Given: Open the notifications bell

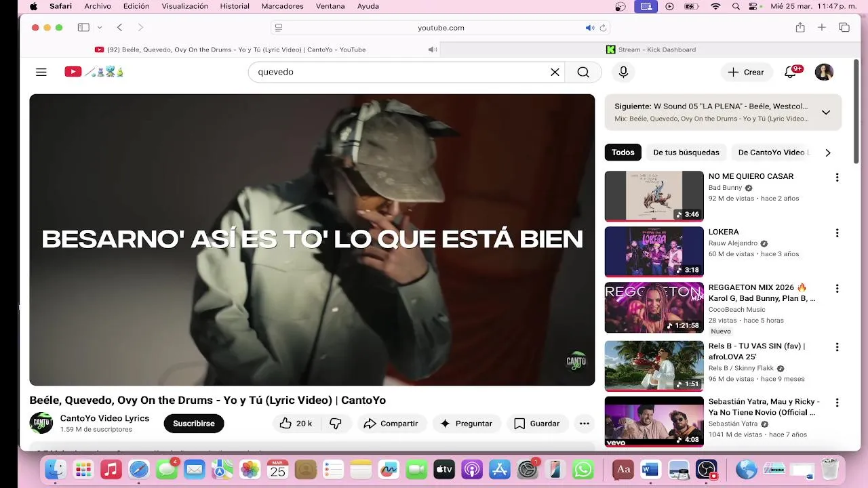Looking at the screenshot, I should tap(791, 72).
